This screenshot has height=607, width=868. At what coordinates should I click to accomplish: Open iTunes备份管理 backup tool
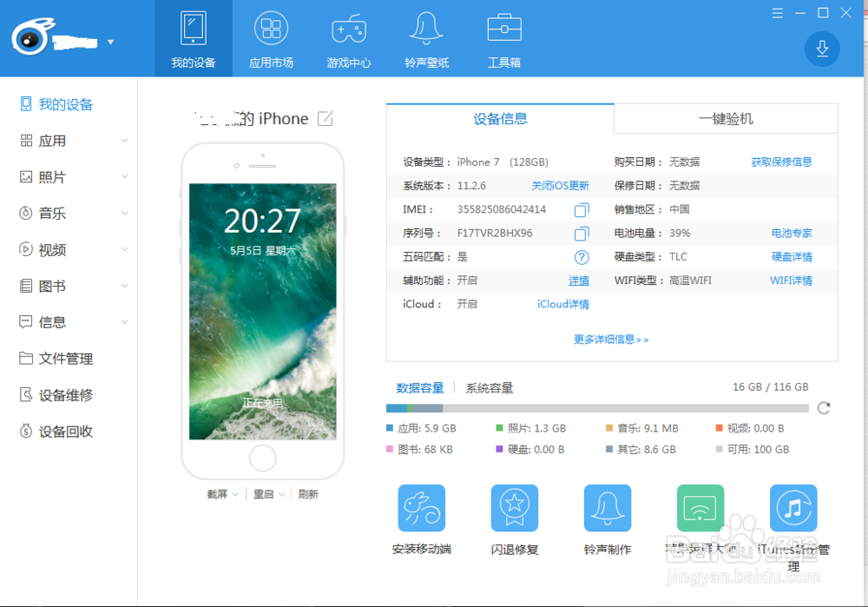793,528
